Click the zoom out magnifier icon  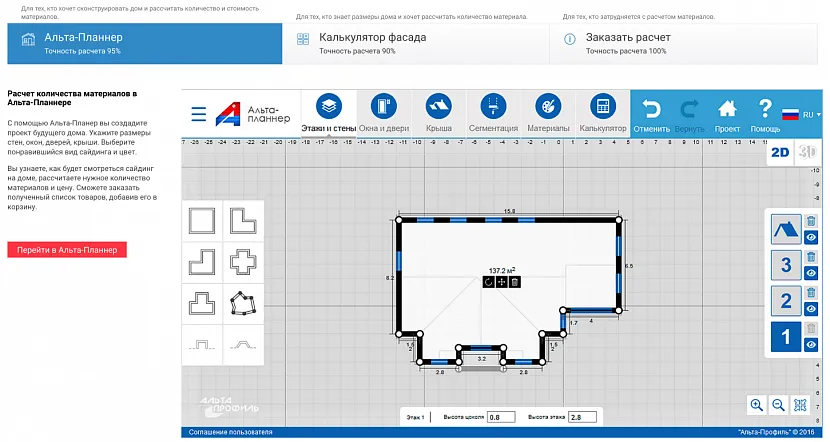pos(778,405)
